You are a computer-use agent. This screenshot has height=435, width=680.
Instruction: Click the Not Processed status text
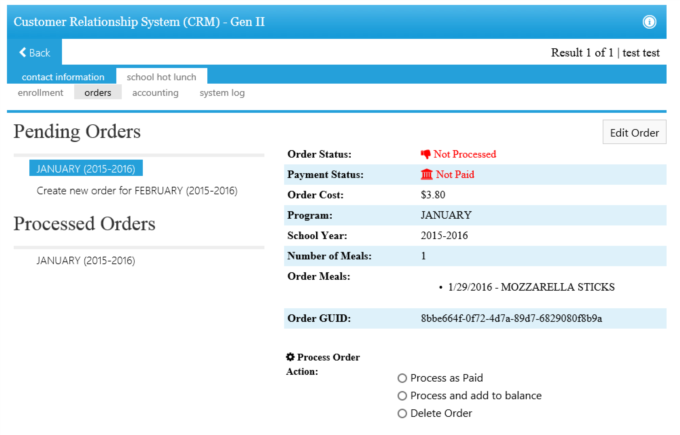465,154
